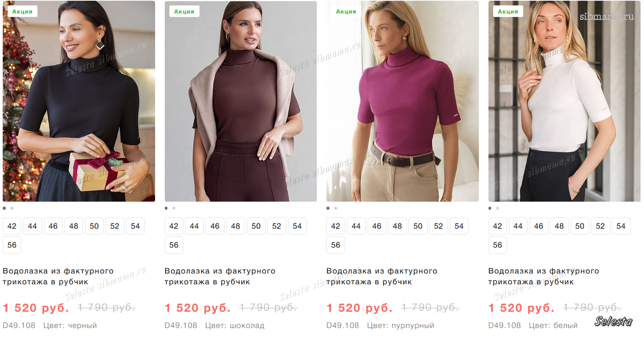Click the Акция badge on the purple turtleneck
Screen dimensions: 644x338
click(x=346, y=11)
